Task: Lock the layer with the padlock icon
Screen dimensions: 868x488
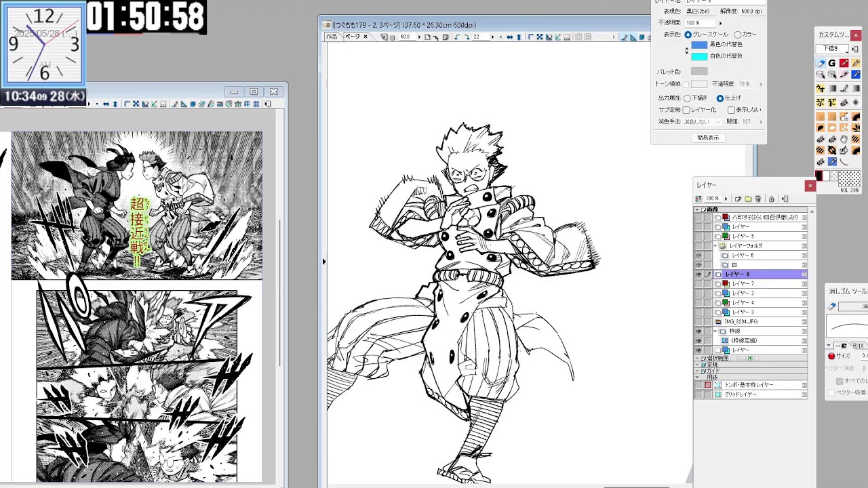Action: 771,199
